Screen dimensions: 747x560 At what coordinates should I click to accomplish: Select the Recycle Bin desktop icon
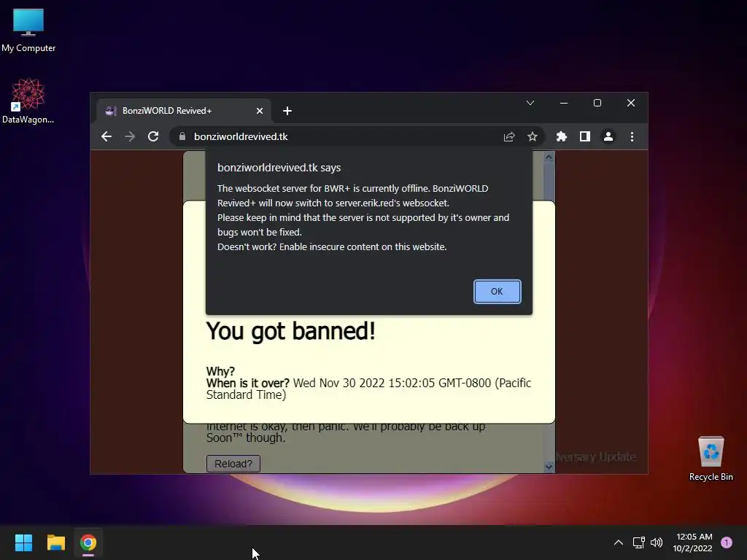(711, 459)
